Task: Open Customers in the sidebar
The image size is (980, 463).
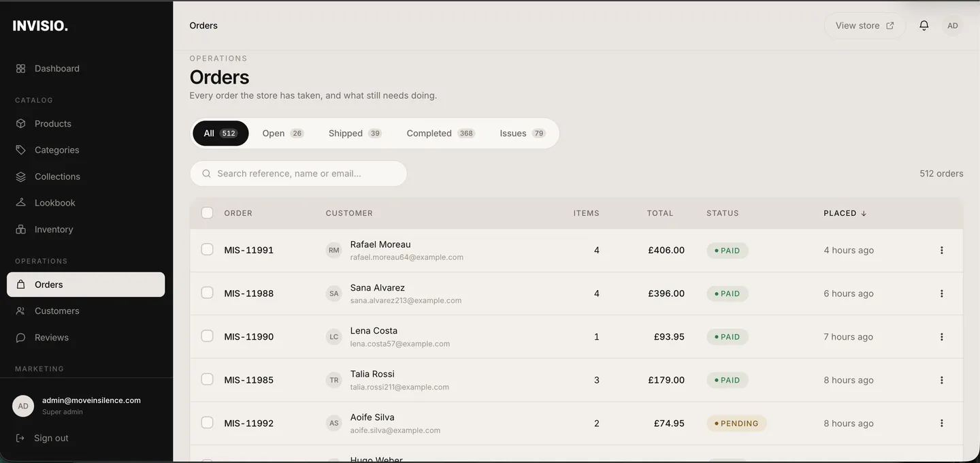Action: point(86,311)
